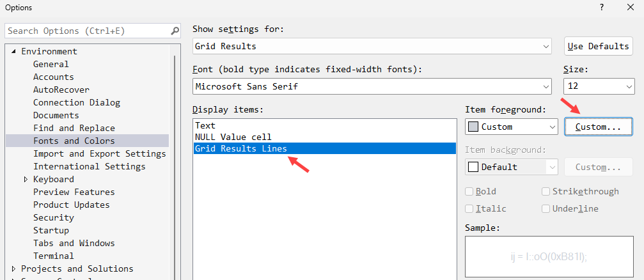The width and height of the screenshot is (644, 280).
Task: Enable the Strikethrough checkbox
Action: click(546, 191)
